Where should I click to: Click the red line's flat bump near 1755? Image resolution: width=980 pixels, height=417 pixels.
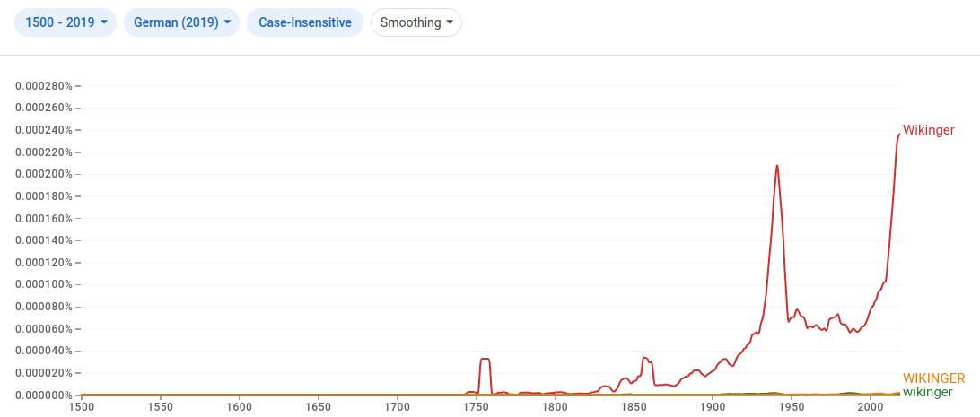(x=485, y=360)
